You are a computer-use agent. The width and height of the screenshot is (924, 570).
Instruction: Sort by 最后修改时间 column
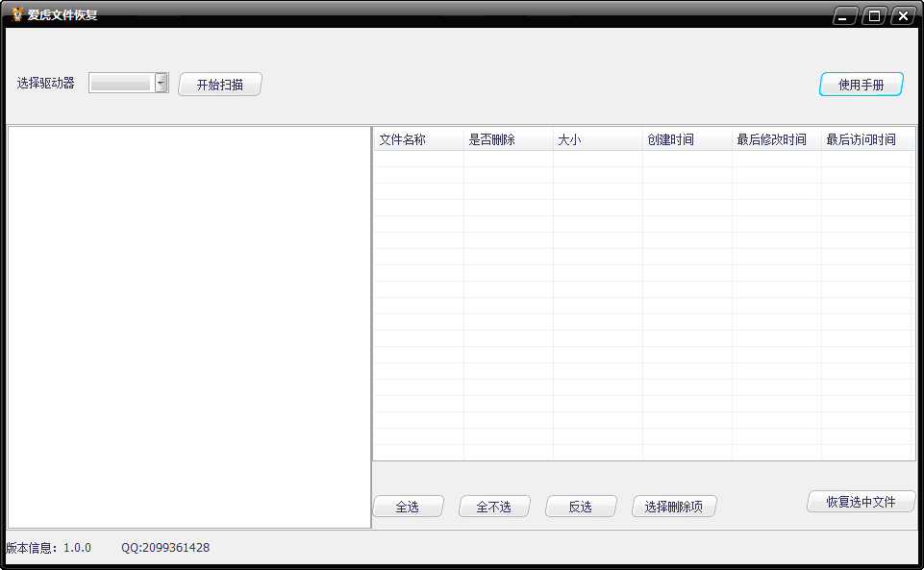click(x=774, y=139)
